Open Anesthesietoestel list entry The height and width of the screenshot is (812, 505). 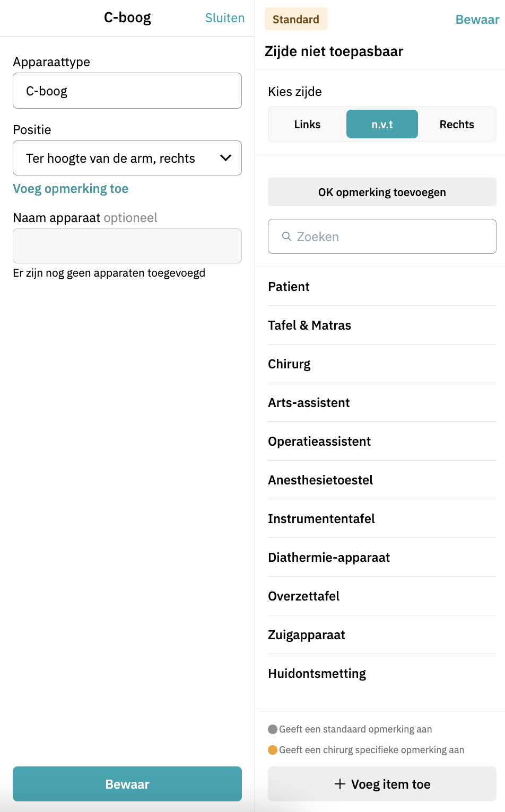[320, 480]
